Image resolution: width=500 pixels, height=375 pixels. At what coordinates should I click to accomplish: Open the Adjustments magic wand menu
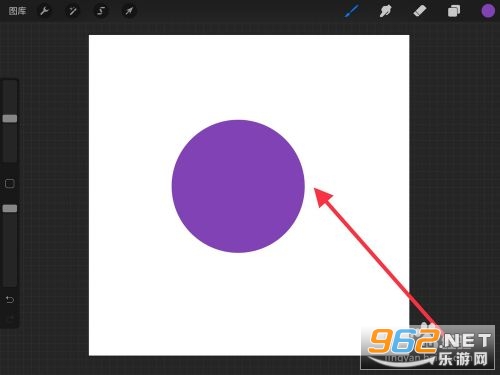click(x=72, y=11)
